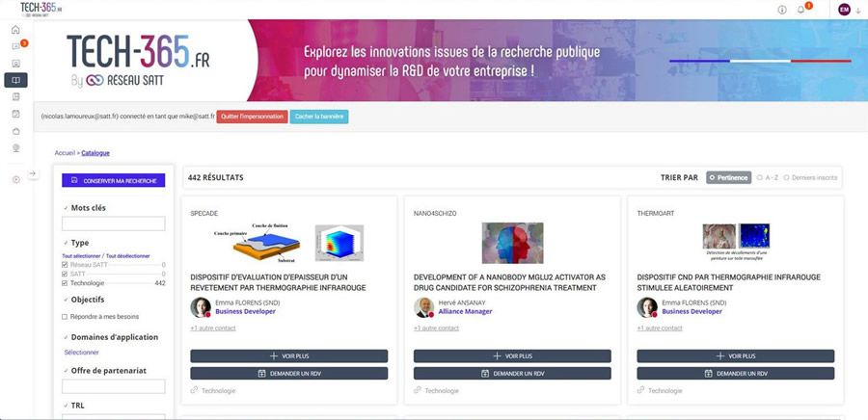Click VOIR PLUS on THERMOART card

click(x=736, y=355)
